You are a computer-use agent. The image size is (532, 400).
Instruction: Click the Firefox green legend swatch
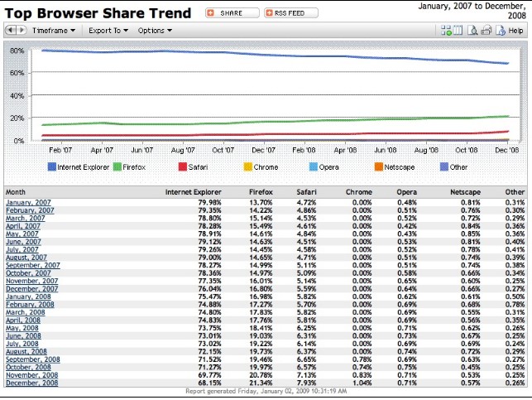117,166
